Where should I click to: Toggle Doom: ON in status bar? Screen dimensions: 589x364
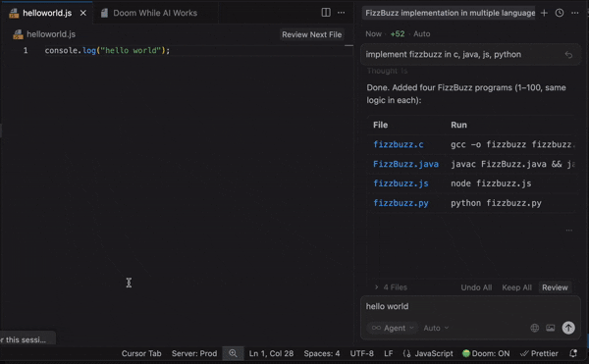pyautogui.click(x=486, y=353)
